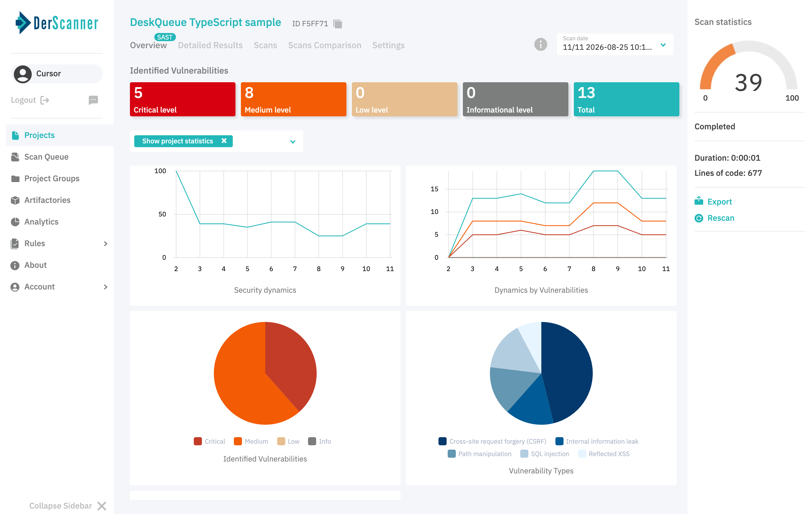Click the Rules checklist icon

pyautogui.click(x=15, y=243)
